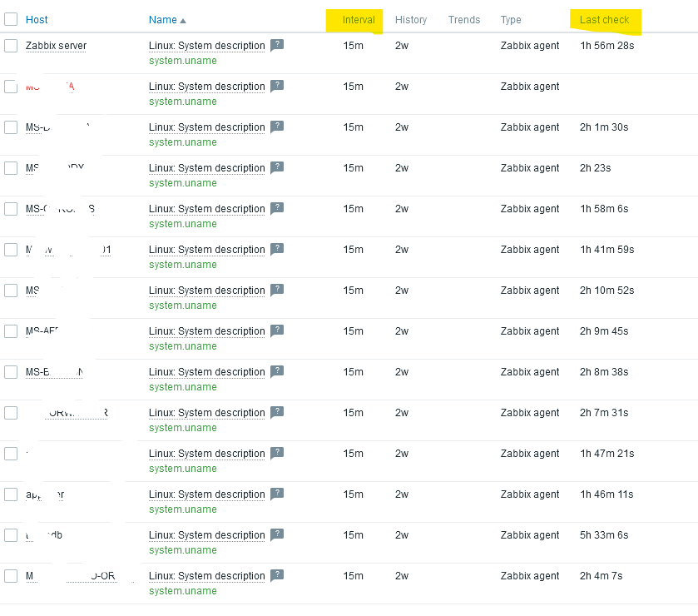The height and width of the screenshot is (616, 698).
Task: Click help icon beside 1h 58m 6s row
Action: pyautogui.click(x=277, y=209)
